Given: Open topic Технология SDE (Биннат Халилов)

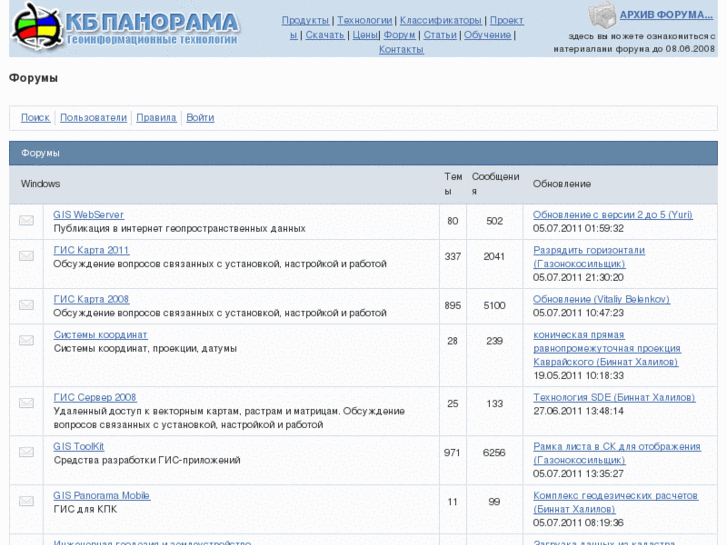Looking at the screenshot, I should (x=614, y=398).
